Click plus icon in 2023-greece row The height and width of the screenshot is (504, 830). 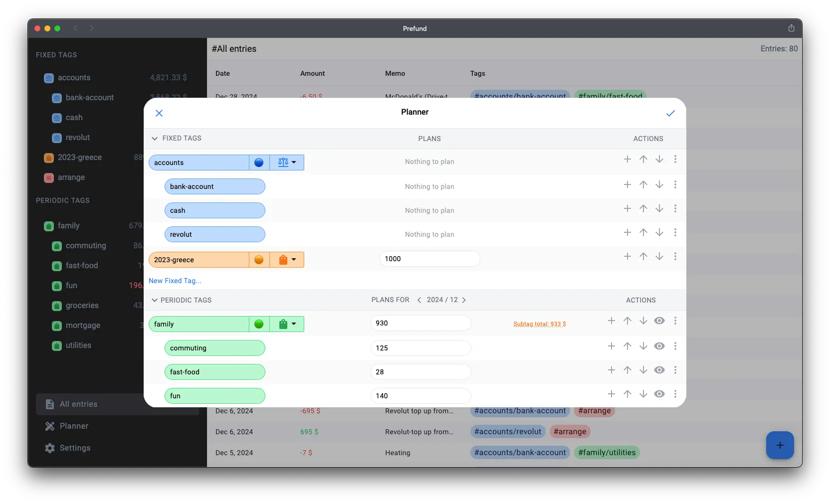(627, 256)
